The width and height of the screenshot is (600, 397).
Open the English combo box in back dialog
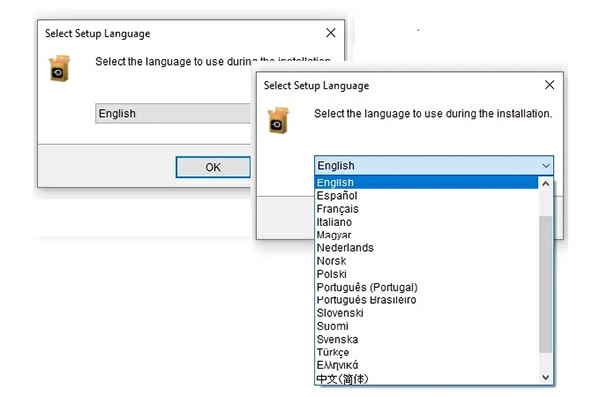click(x=173, y=113)
